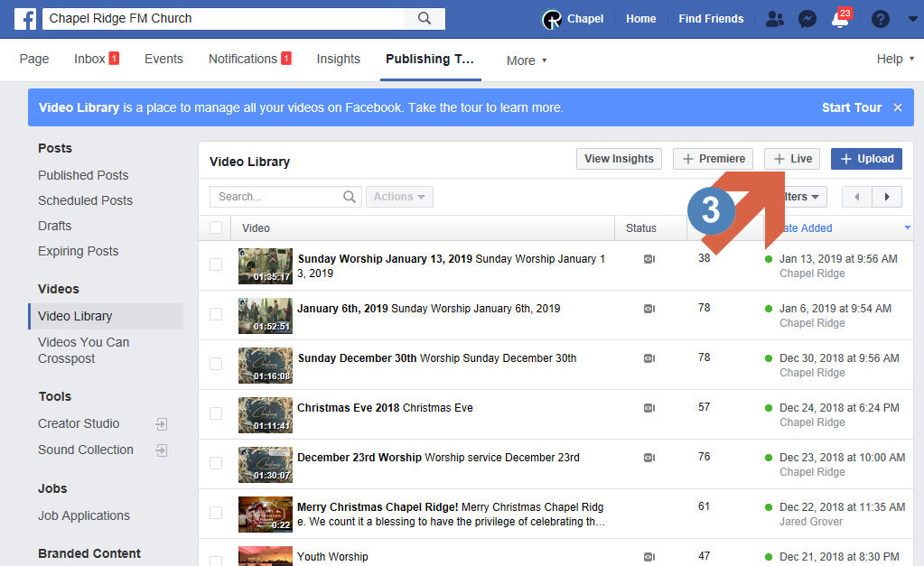Click the View Insights button

click(619, 159)
